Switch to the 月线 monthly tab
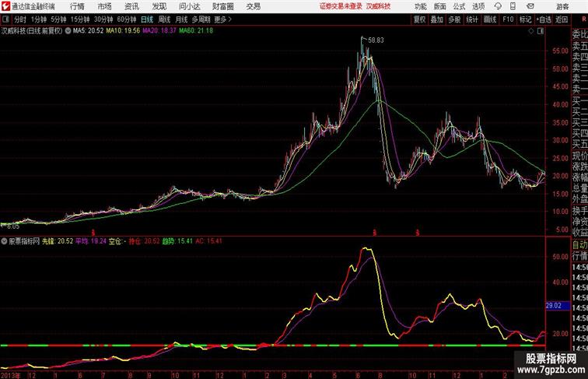The height and width of the screenshot is (379, 588). [x=181, y=19]
